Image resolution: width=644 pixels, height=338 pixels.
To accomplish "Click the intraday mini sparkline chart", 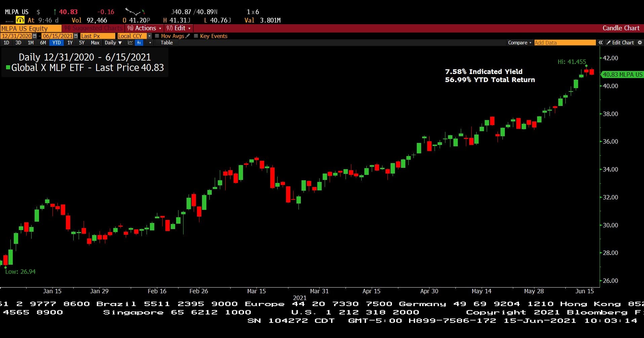I will [135, 12].
